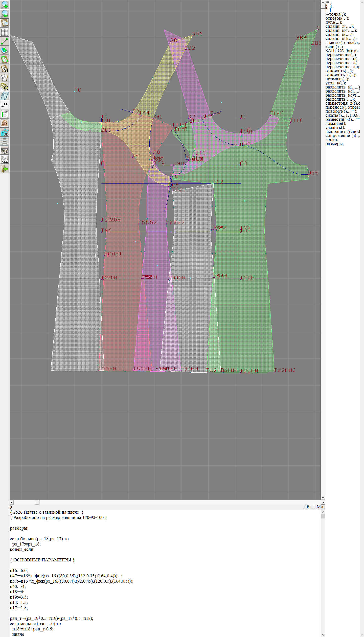This screenshot has width=364, height=637.
Task: Toggle the grid display icon
Action: (x=5, y=32)
